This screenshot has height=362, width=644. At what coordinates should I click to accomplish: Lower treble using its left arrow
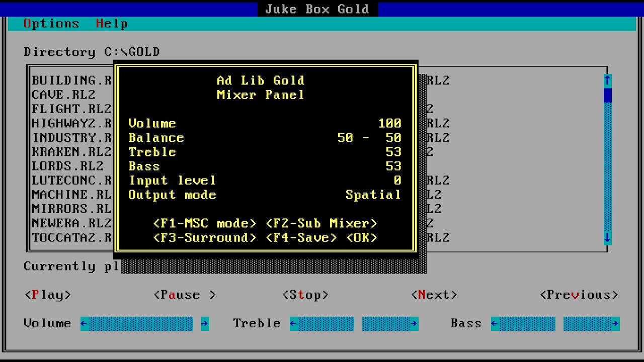coord(293,324)
